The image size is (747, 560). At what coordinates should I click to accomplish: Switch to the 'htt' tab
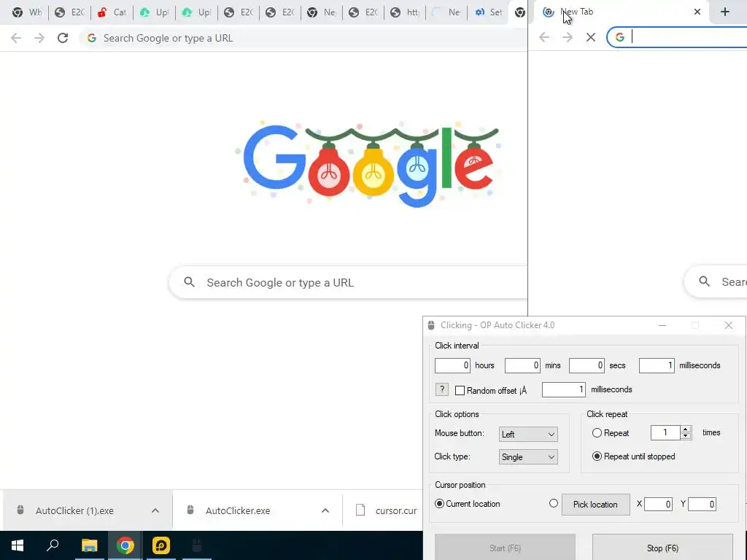(405, 12)
